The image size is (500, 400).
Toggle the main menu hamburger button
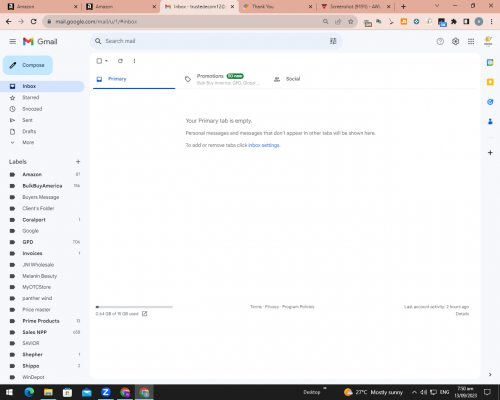(13, 41)
